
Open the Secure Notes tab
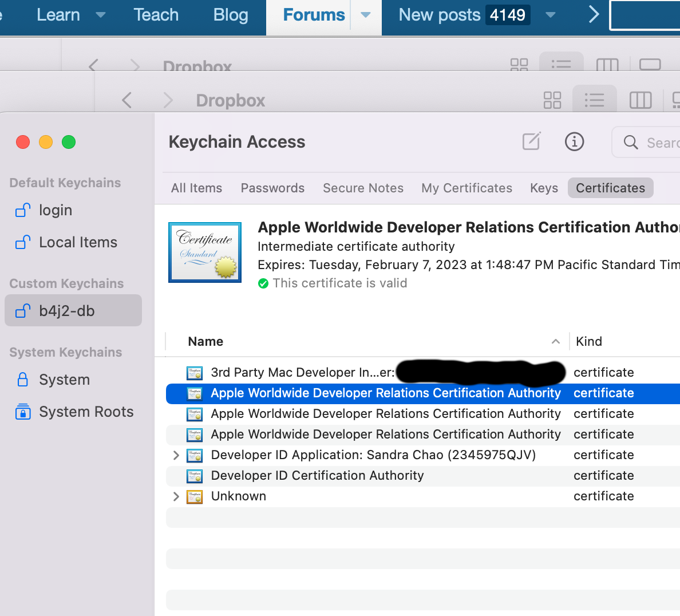pyautogui.click(x=363, y=188)
